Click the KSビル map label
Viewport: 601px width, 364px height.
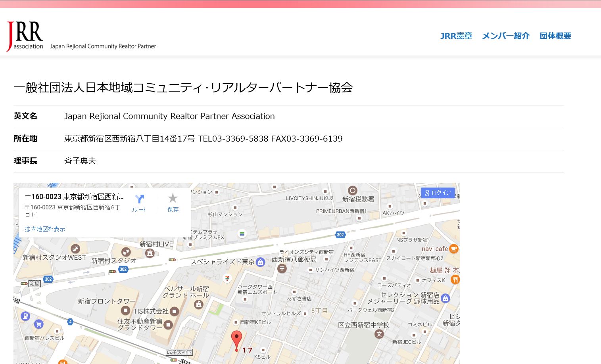click(x=262, y=357)
